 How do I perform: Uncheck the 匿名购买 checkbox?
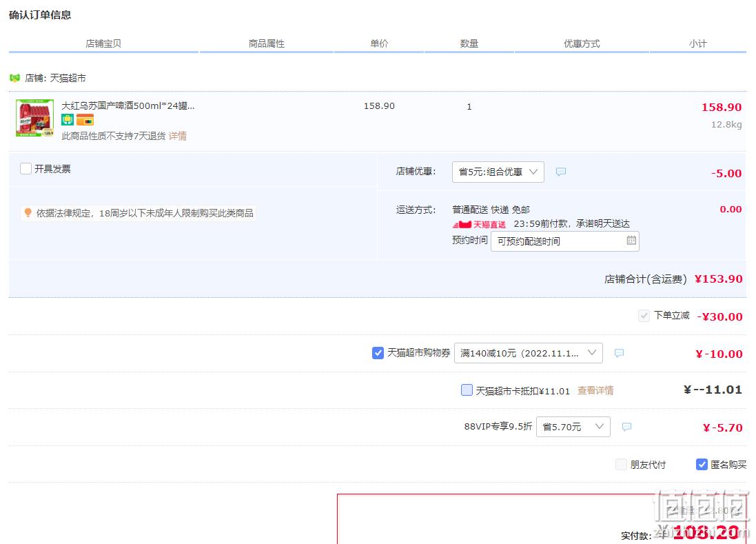click(702, 465)
